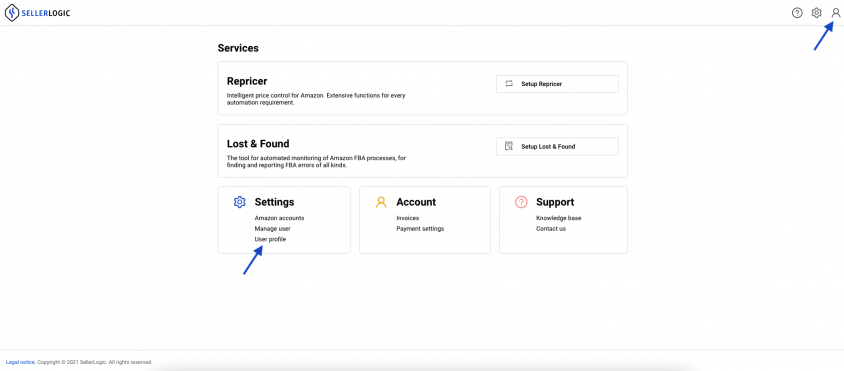Open the Legal notice link in footer
The height and width of the screenshot is (371, 844).
tap(20, 362)
